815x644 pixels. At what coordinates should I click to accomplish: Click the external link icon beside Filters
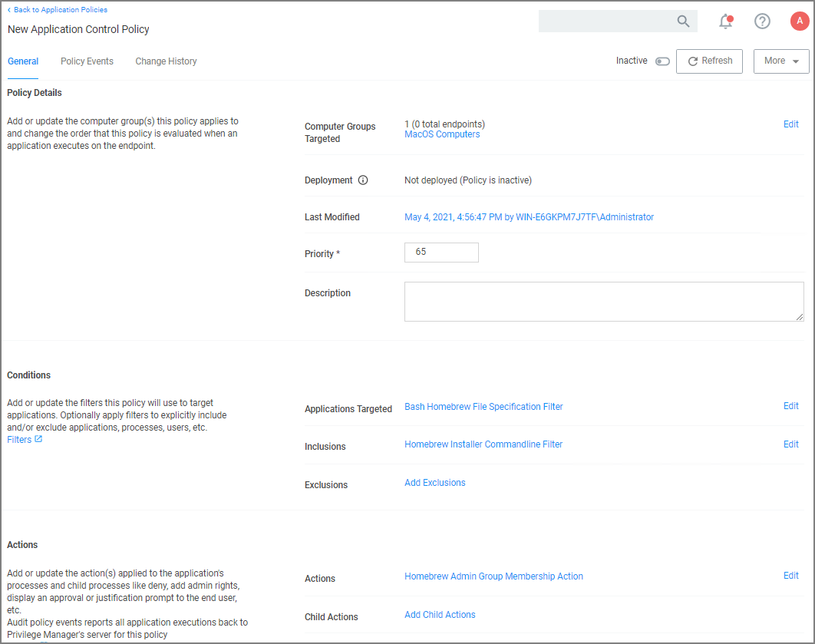point(39,440)
